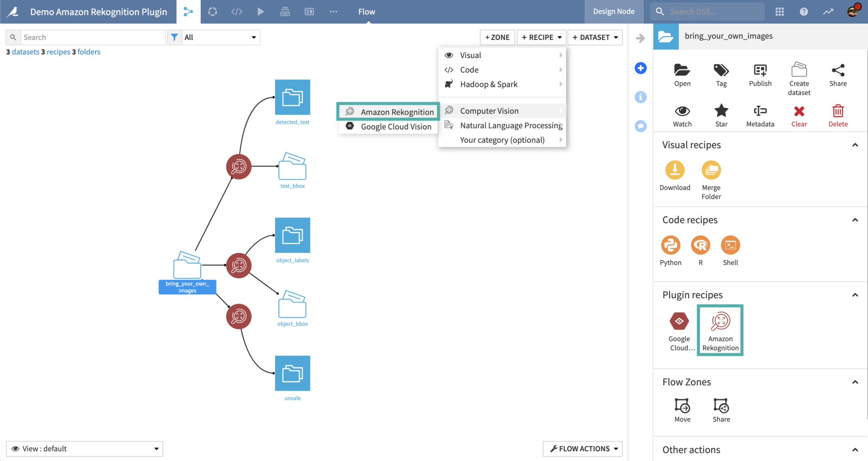Click the Download visual recipe icon
The image size is (868, 461).
tap(675, 170)
